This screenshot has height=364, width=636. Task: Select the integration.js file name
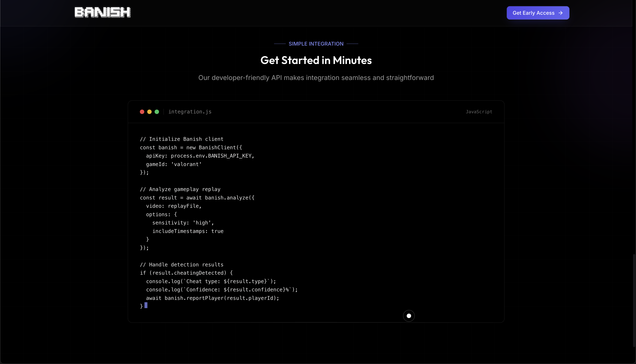(190, 112)
